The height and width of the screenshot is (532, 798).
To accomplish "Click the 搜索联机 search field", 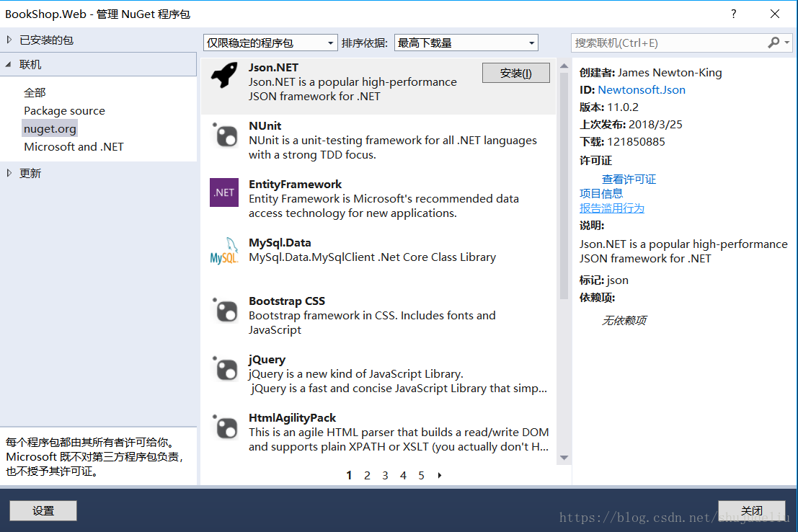I will [669, 43].
